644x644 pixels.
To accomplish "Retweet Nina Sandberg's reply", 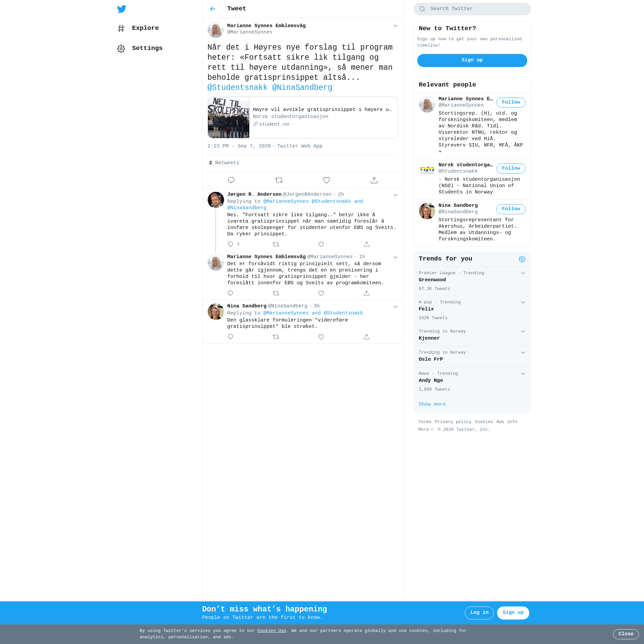I will 276,337.
